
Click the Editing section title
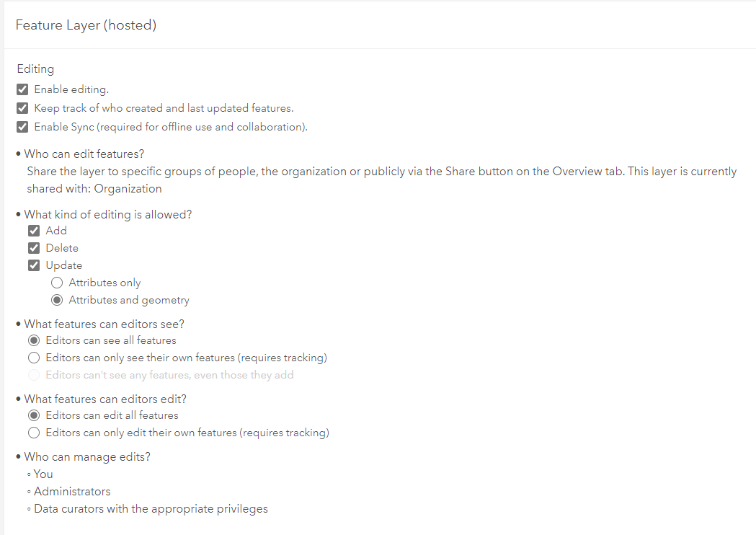tap(35, 69)
